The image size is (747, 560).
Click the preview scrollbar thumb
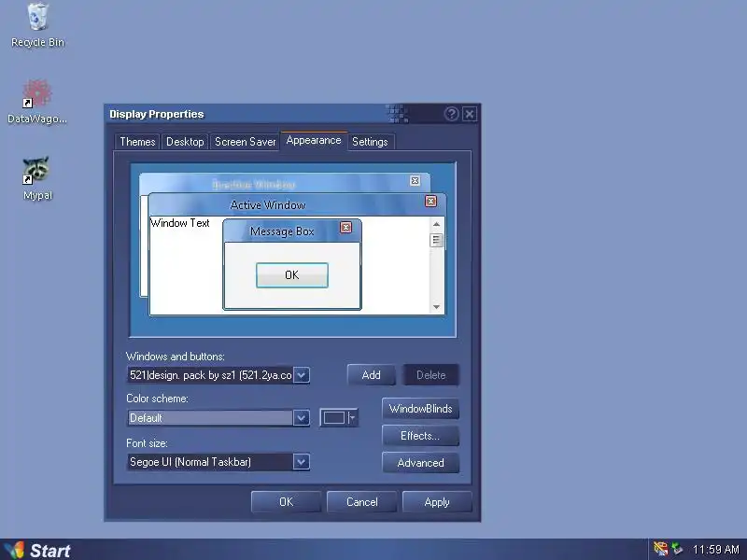pos(436,240)
